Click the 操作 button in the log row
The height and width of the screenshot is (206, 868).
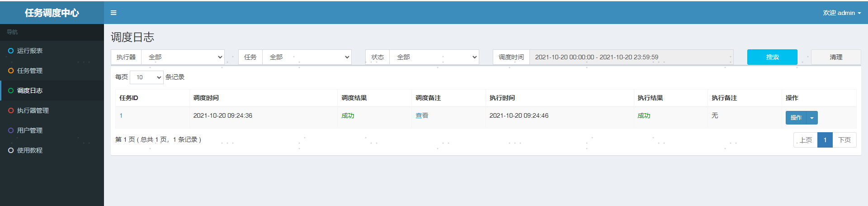click(796, 118)
